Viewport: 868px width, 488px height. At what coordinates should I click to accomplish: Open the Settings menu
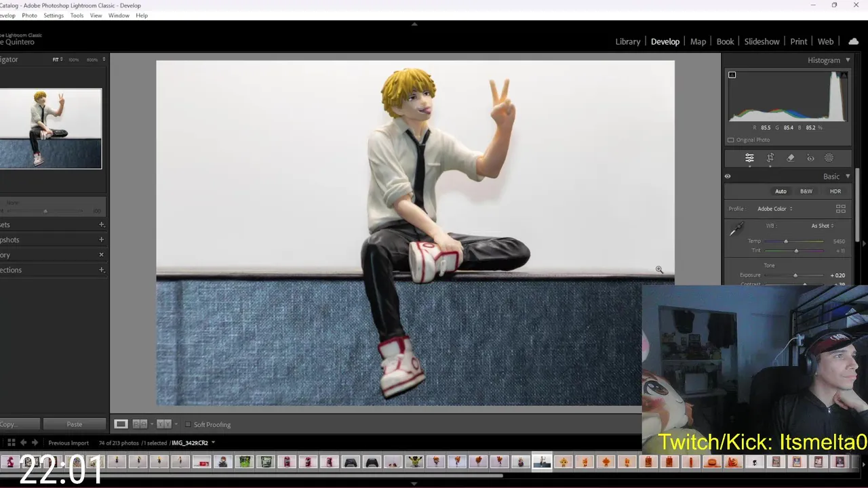[54, 15]
